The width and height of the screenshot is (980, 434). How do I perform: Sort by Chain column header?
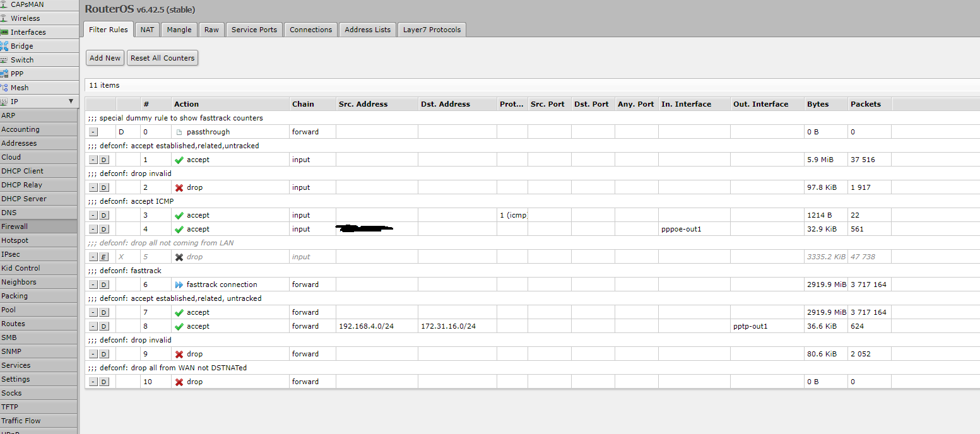[312, 104]
